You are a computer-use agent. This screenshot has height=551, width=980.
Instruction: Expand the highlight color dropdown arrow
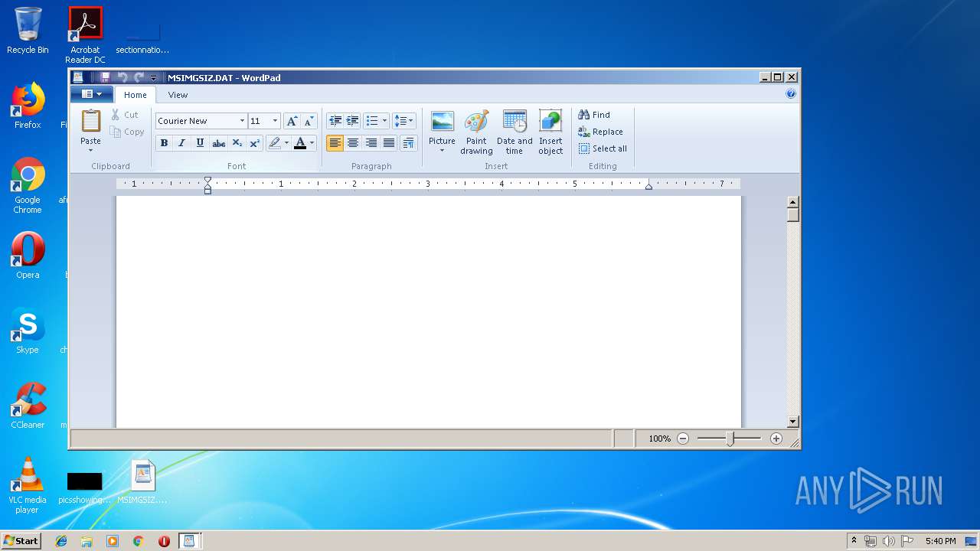(x=286, y=143)
